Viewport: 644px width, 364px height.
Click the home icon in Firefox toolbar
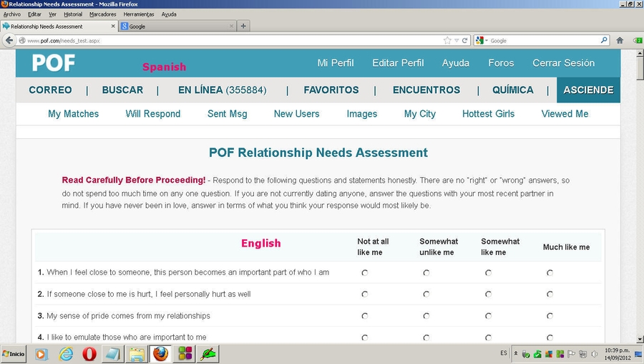(x=620, y=41)
